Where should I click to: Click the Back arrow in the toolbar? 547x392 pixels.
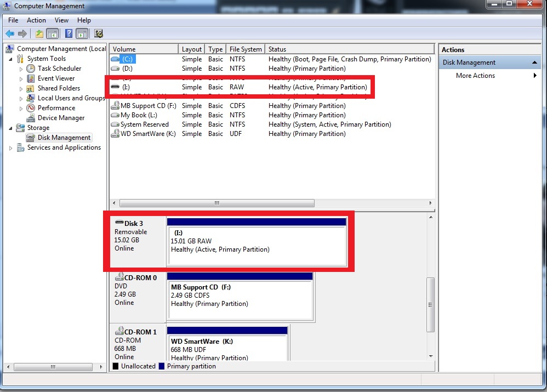(x=10, y=33)
